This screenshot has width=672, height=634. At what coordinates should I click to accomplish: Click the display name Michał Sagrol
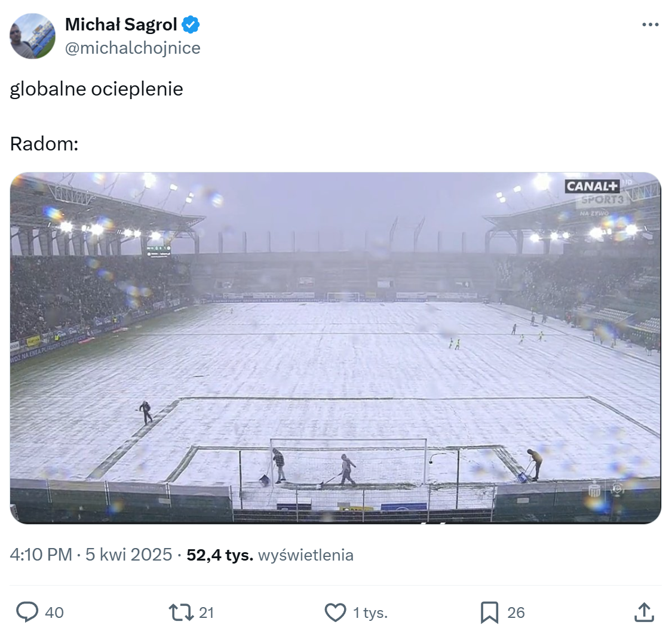(x=121, y=24)
